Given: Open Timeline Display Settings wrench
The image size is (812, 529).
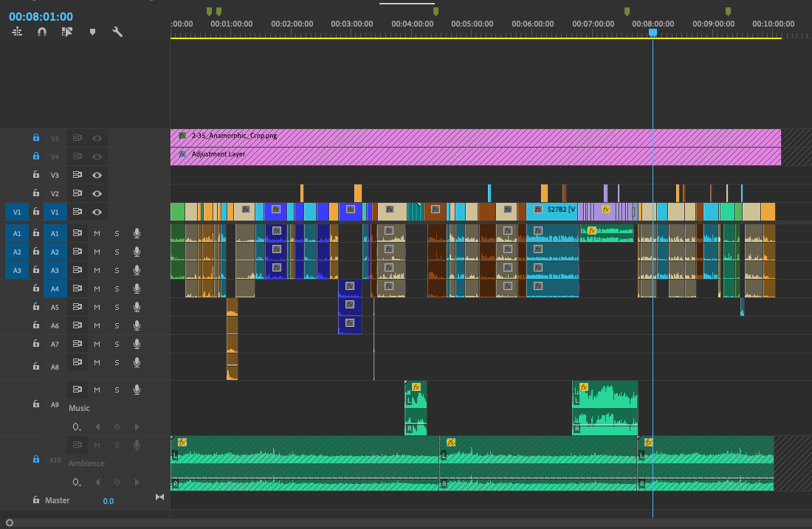Looking at the screenshot, I should click(x=117, y=32).
